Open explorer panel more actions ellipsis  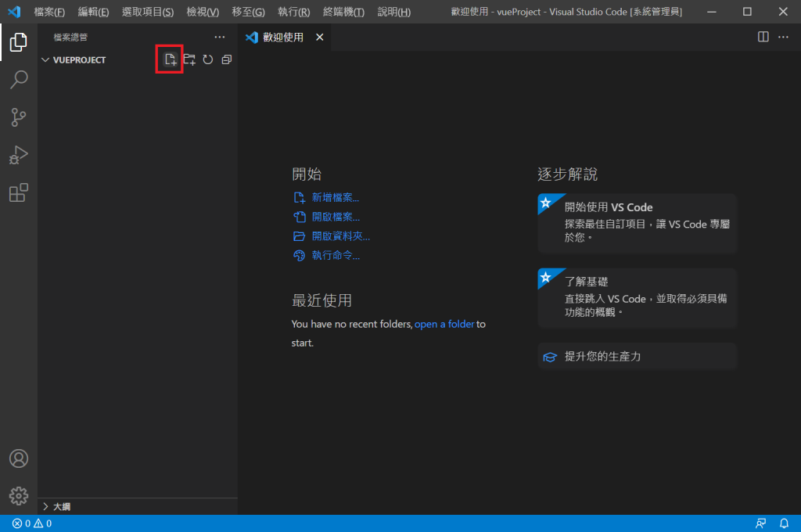coord(220,38)
